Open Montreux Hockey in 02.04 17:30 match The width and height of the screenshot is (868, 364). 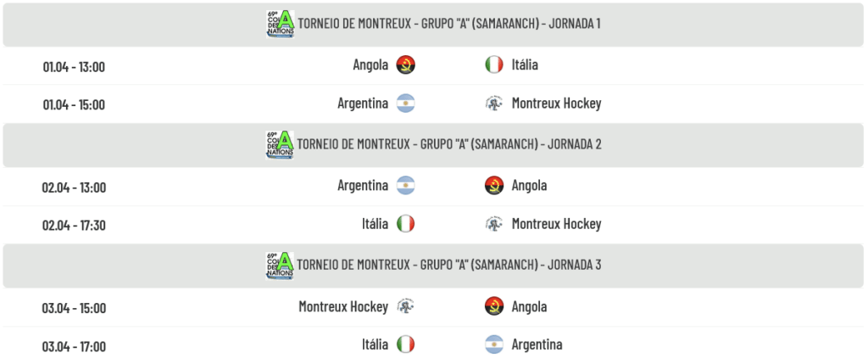(x=556, y=224)
